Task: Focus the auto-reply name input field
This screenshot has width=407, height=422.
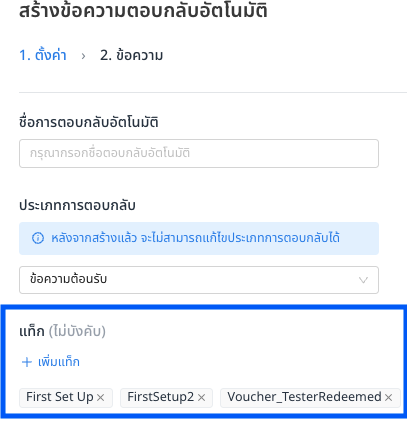Action: point(199,153)
